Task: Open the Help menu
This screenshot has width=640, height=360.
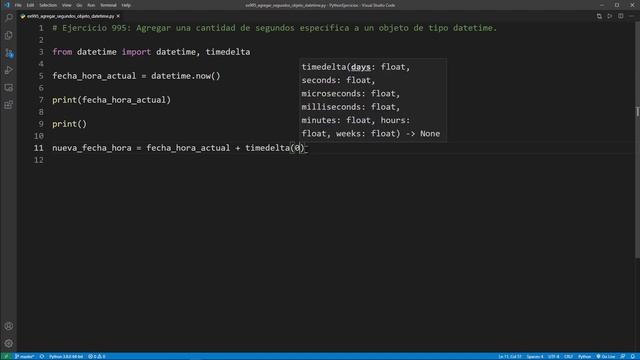Action: 126,5
